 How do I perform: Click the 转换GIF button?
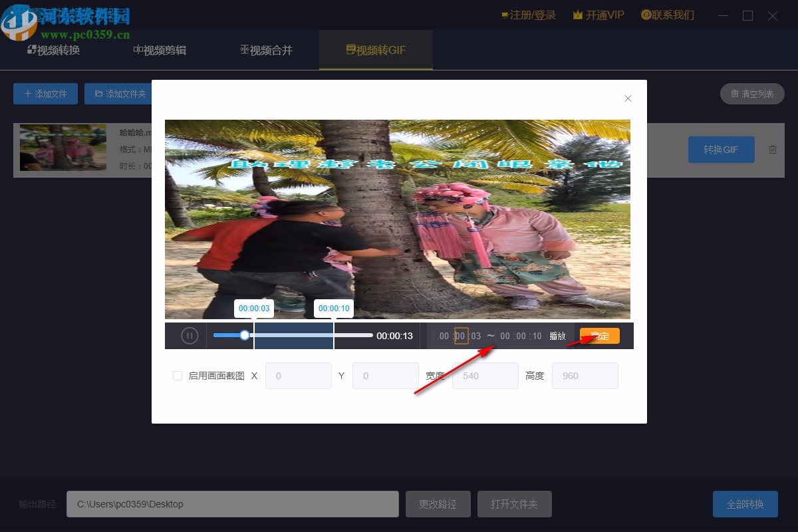click(x=721, y=150)
